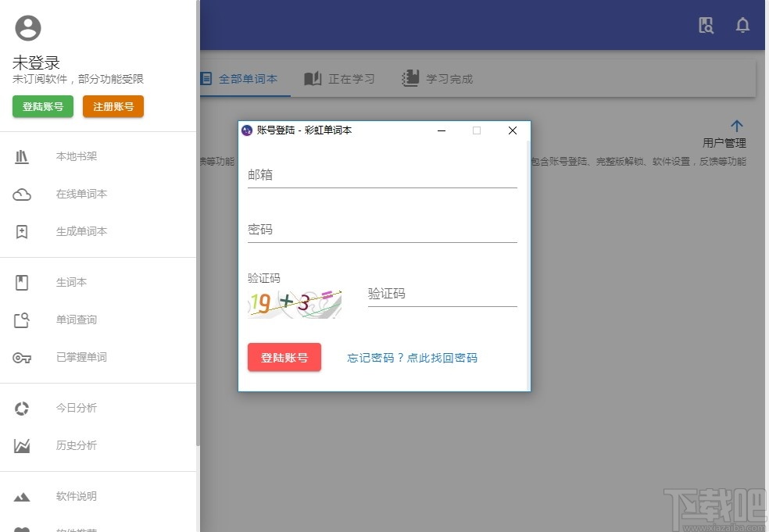Open the 本地书架 bookshelf panel
This screenshot has height=532, width=769.
click(x=76, y=156)
